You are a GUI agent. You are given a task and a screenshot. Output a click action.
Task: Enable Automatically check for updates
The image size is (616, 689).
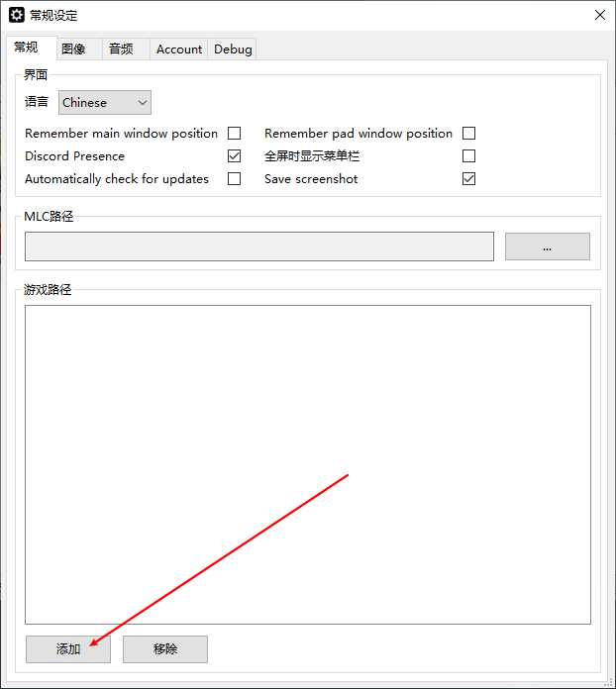point(234,179)
